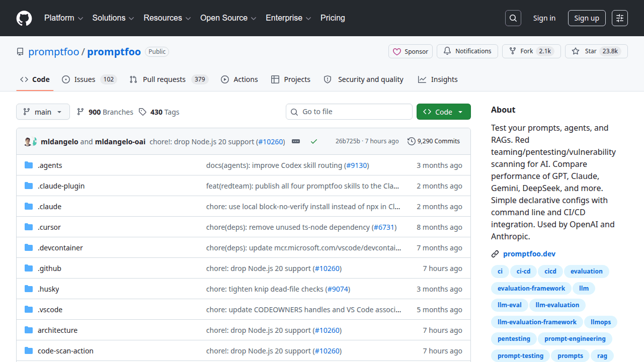This screenshot has height=362, width=644.
Task: Select the llm-evaluation-framework topic tag
Action: pyautogui.click(x=537, y=322)
